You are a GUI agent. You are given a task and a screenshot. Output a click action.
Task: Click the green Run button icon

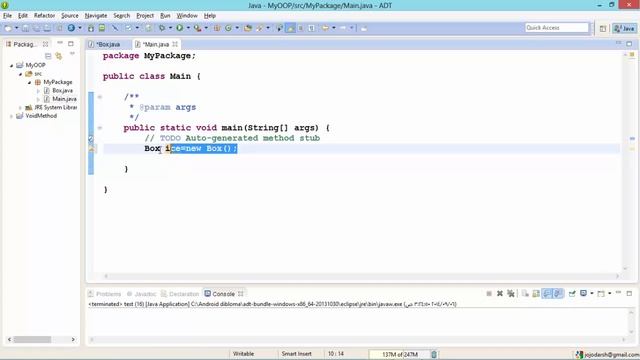pos(180,28)
